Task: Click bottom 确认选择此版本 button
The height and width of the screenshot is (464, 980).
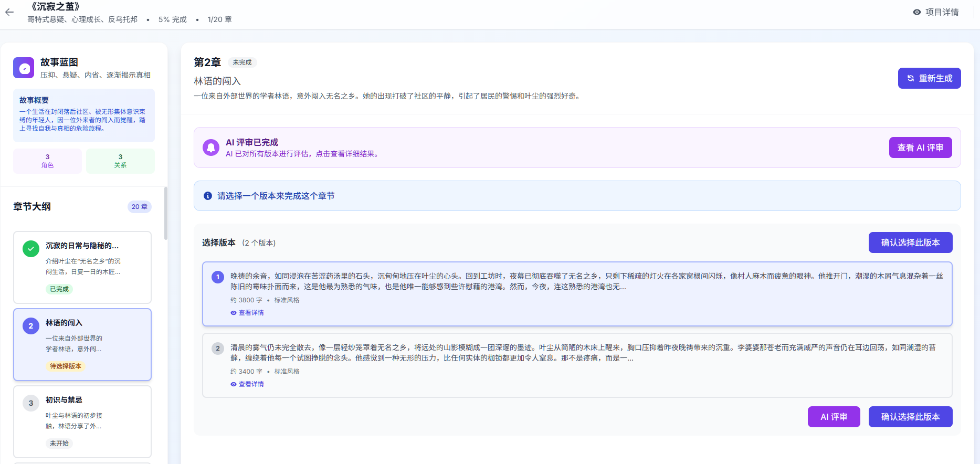Action: [910, 417]
